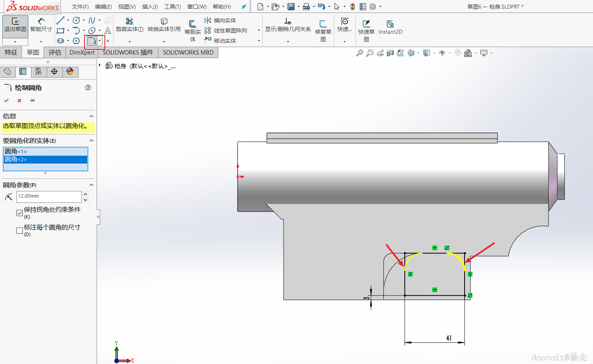Click the Smart Dimension (智能尺寸) tool

(41, 24)
